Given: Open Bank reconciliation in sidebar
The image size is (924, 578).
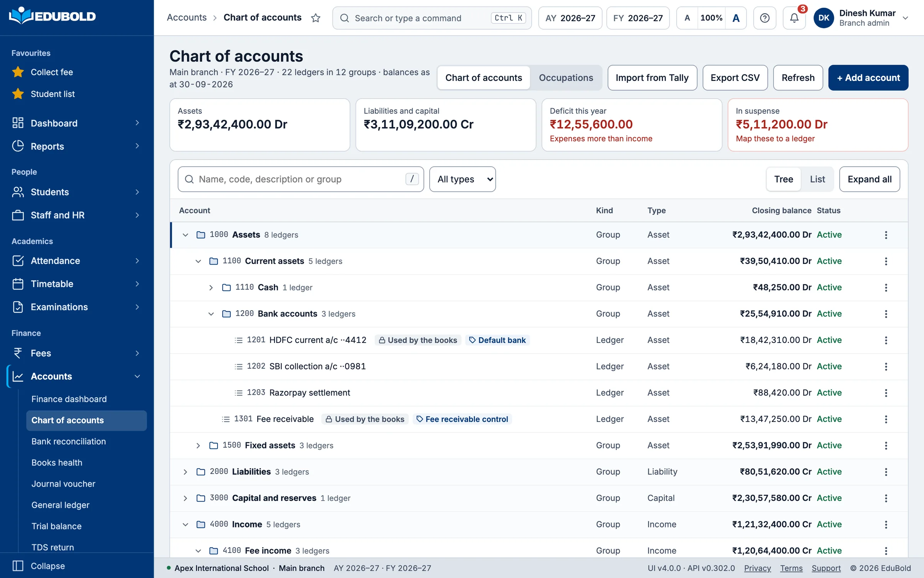Looking at the screenshot, I should pyautogui.click(x=69, y=441).
